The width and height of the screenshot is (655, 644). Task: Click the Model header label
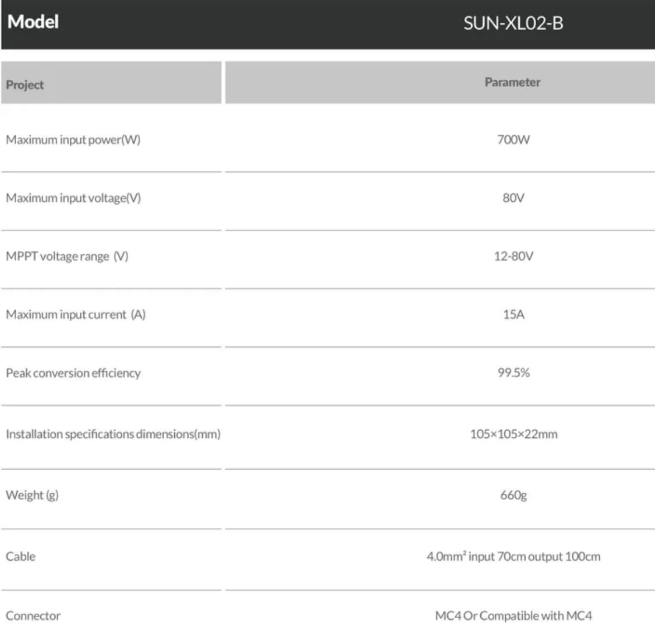33,22
